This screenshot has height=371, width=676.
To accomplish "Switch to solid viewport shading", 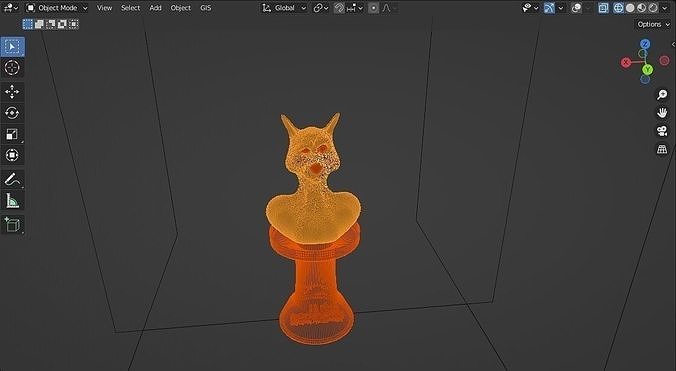I will pyautogui.click(x=630, y=8).
